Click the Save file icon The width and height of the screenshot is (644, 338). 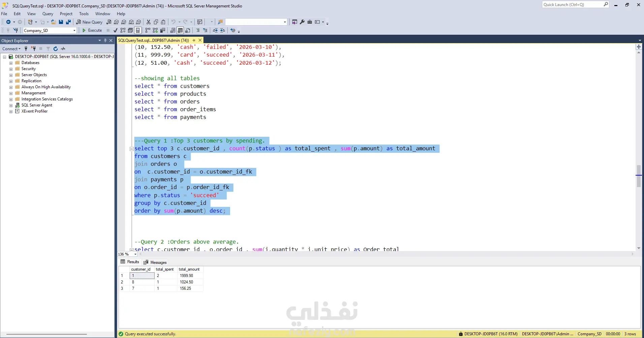click(61, 22)
